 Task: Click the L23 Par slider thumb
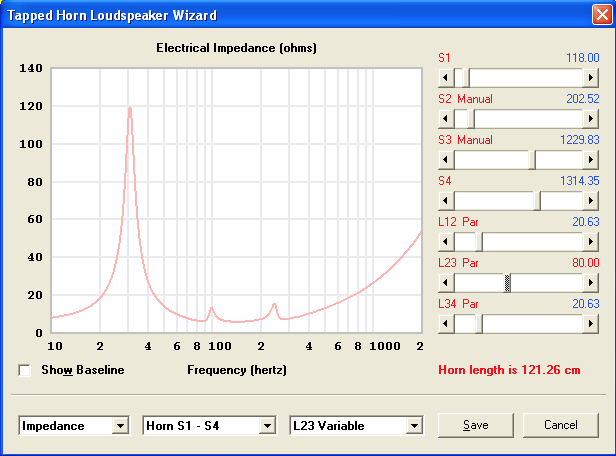click(507, 283)
